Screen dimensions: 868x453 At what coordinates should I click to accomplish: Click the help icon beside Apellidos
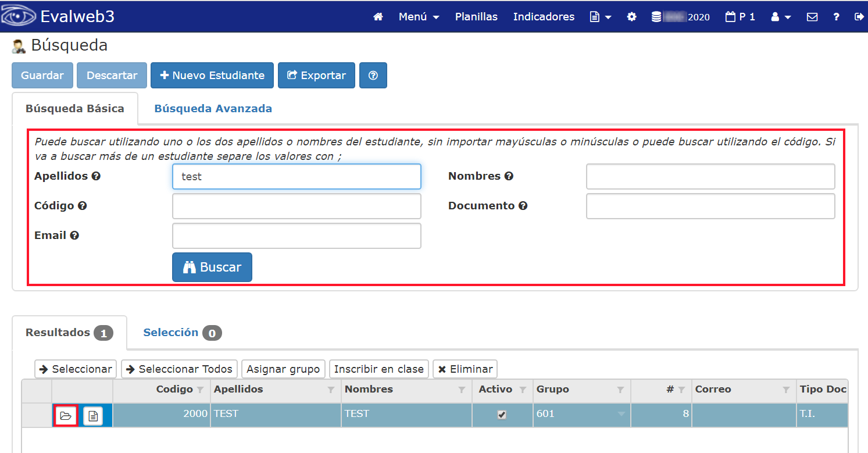(96, 176)
